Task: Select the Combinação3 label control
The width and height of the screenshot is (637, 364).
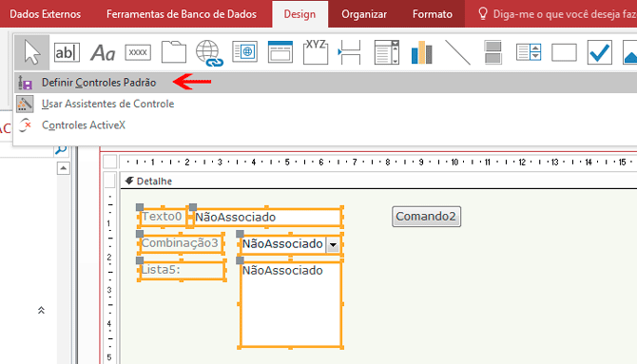Action: tap(181, 243)
